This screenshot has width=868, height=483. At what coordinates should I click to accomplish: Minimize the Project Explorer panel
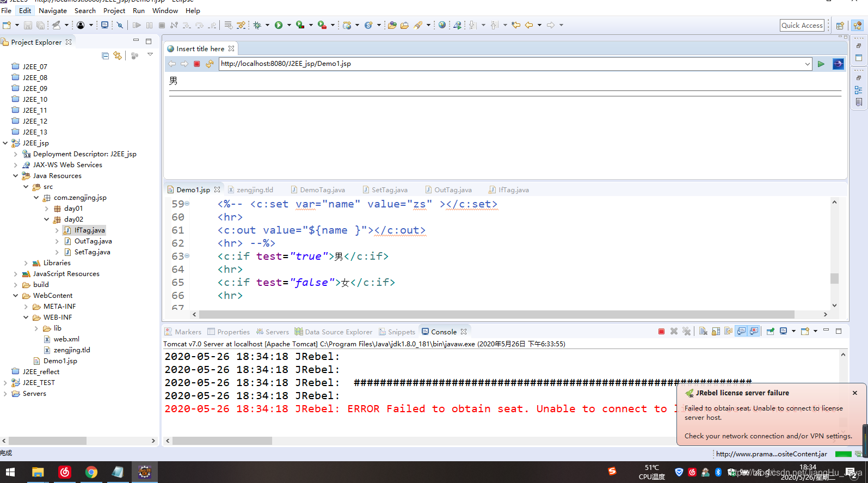click(x=136, y=41)
